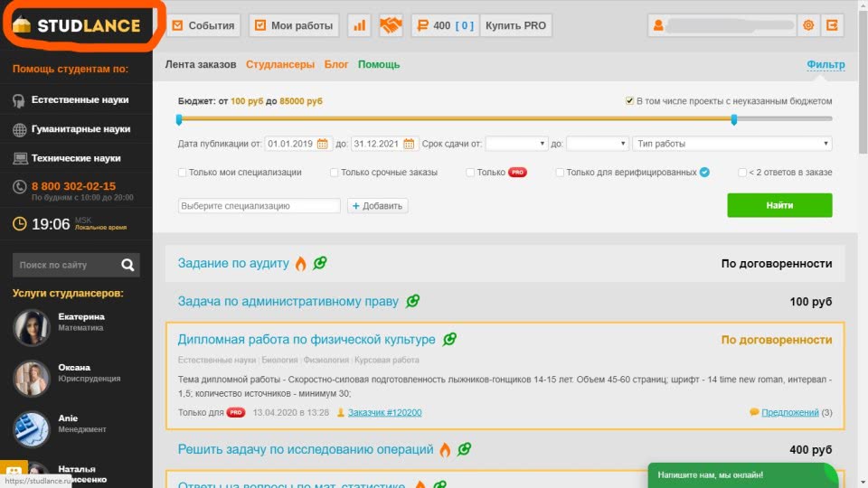The height and width of the screenshot is (488, 868).
Task: Check 'Только срочные заказы' option
Action: [x=335, y=173]
